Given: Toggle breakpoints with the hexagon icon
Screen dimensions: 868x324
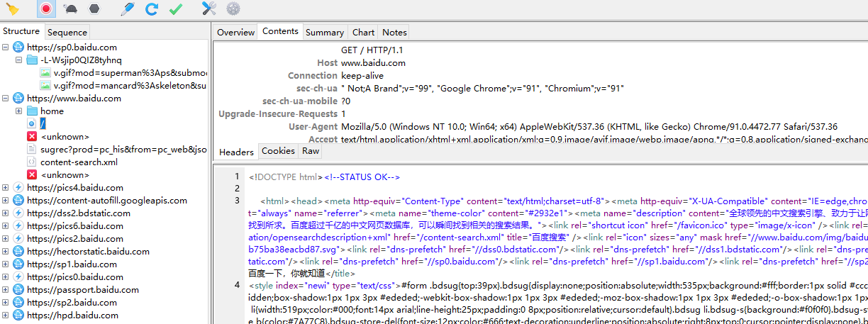Looking at the screenshot, I should (x=94, y=9).
